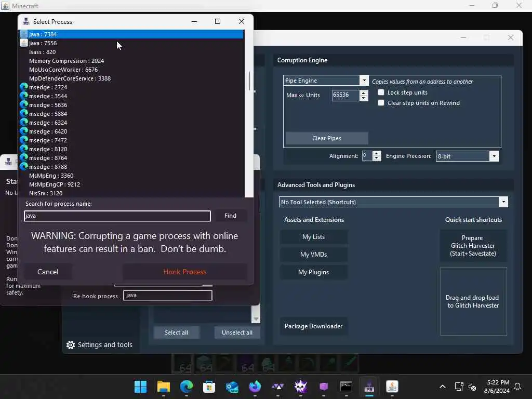Click Edge icon beside msedge : 5884
Image resolution: width=532 pixels, height=399 pixels.
click(24, 114)
